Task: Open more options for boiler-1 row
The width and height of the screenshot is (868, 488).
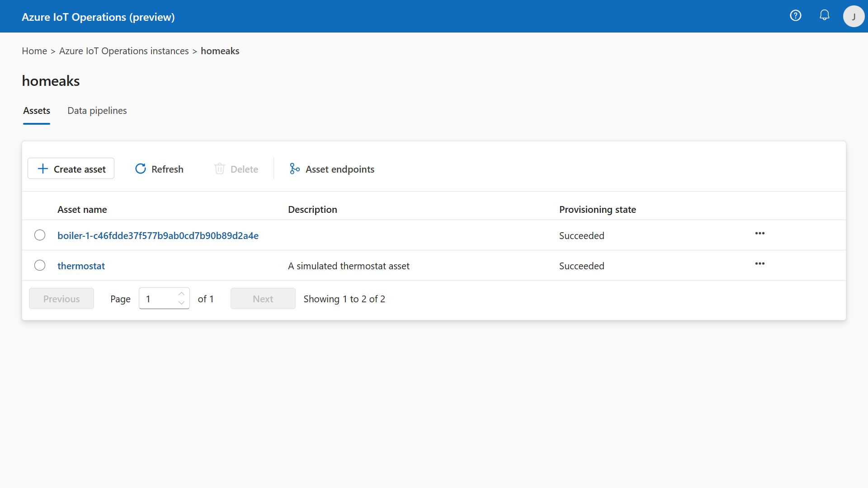Action: tap(760, 233)
